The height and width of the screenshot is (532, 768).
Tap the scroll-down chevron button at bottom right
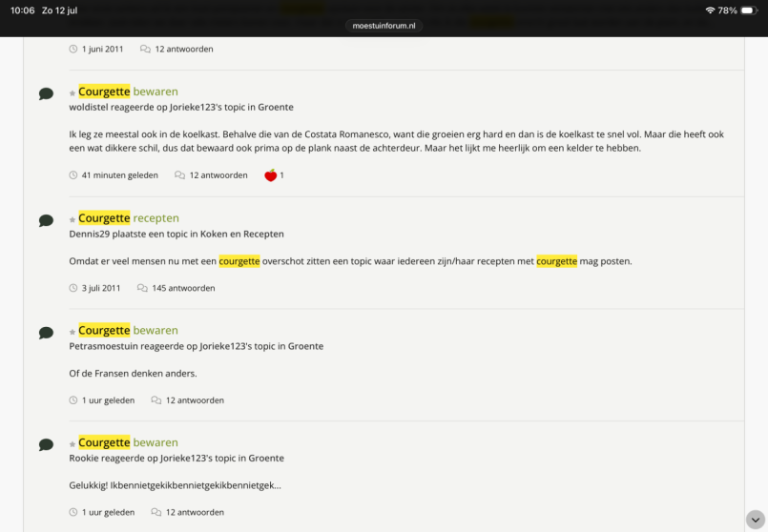[x=756, y=520]
